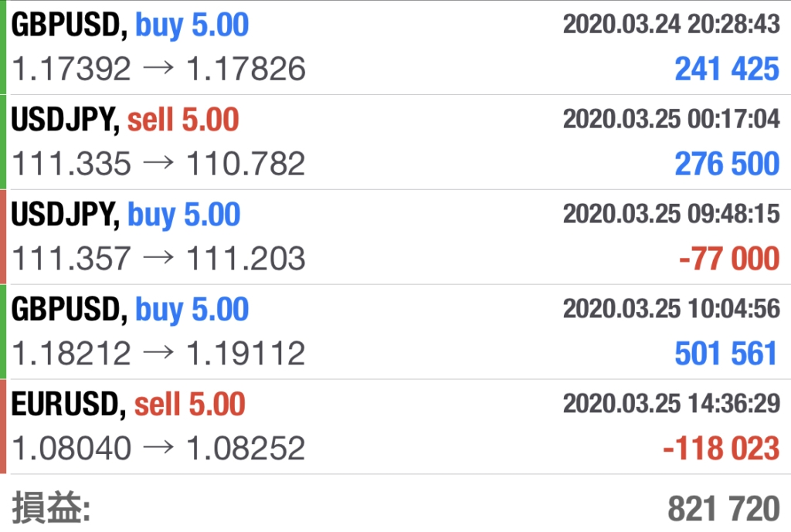Viewport: 791px width, 532px height.
Task: Tap the 1.17392 → 1.17826 price range
Action: pyautogui.click(x=158, y=69)
